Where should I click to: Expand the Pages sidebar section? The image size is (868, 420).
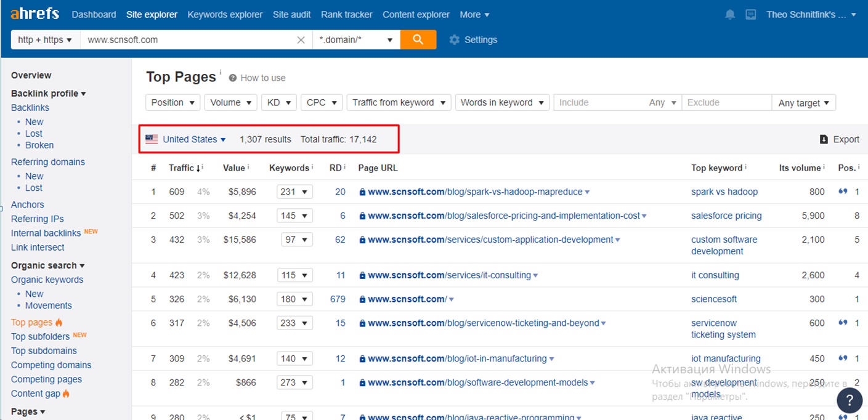(x=28, y=411)
